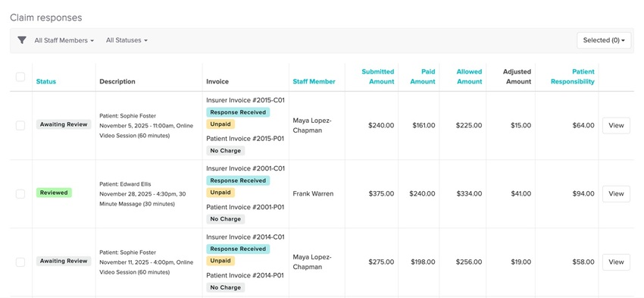Click the $41.00 adjusted amount

pyautogui.click(x=521, y=193)
